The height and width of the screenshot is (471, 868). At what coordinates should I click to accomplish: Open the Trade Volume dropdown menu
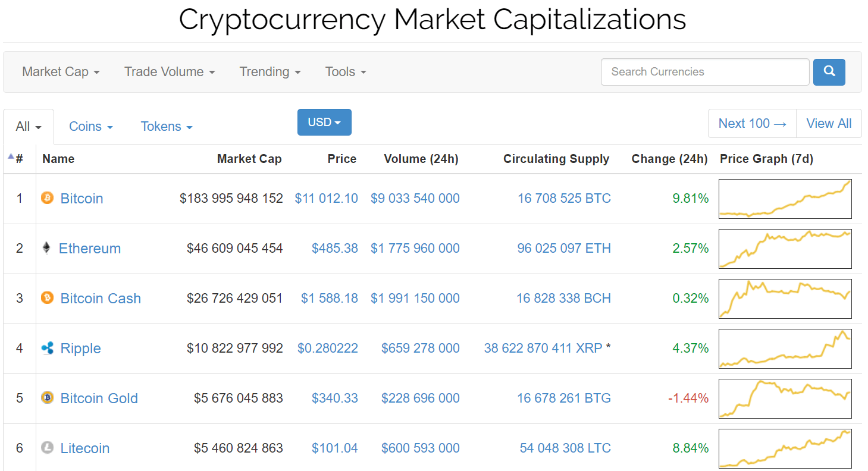tap(170, 72)
